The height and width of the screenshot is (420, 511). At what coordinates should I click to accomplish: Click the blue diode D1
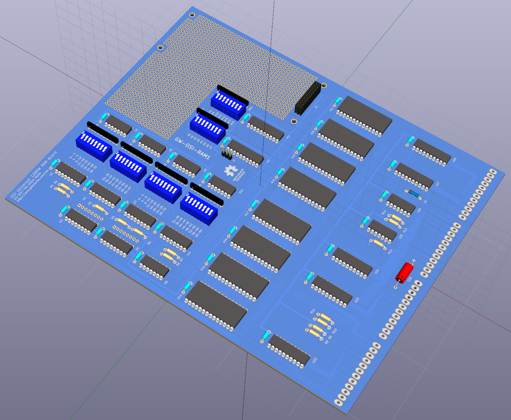click(413, 194)
